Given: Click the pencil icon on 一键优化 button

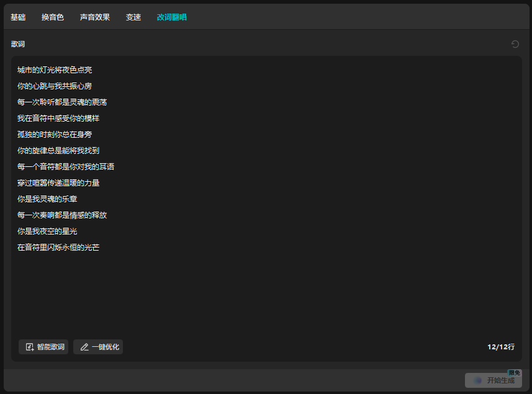Looking at the screenshot, I should point(84,347).
